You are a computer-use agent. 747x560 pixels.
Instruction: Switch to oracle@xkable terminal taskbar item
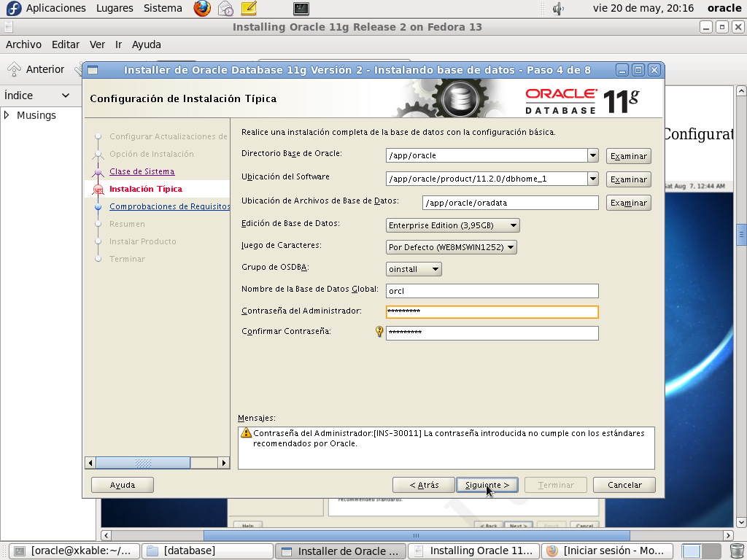coord(74,551)
